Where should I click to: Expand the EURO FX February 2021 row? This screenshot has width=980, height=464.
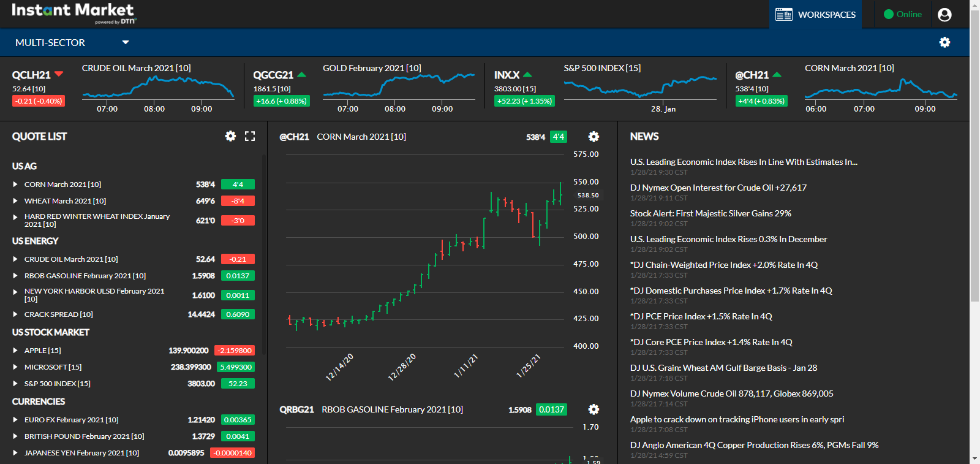point(15,420)
